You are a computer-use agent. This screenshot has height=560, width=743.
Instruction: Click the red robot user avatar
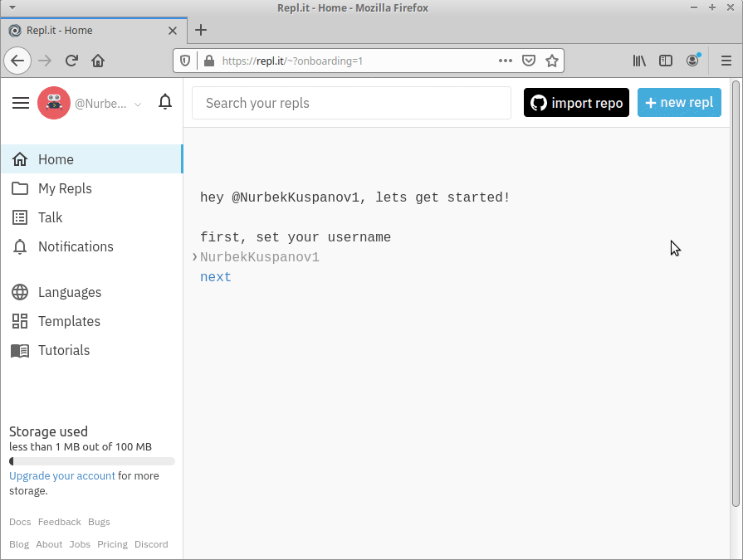pyautogui.click(x=54, y=103)
